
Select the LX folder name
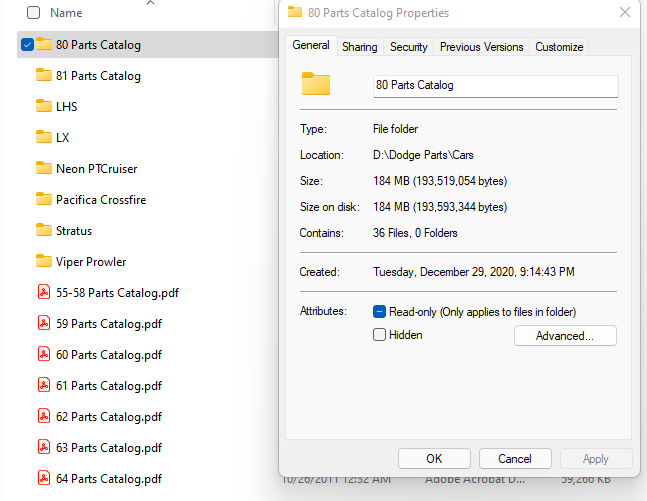pos(62,137)
